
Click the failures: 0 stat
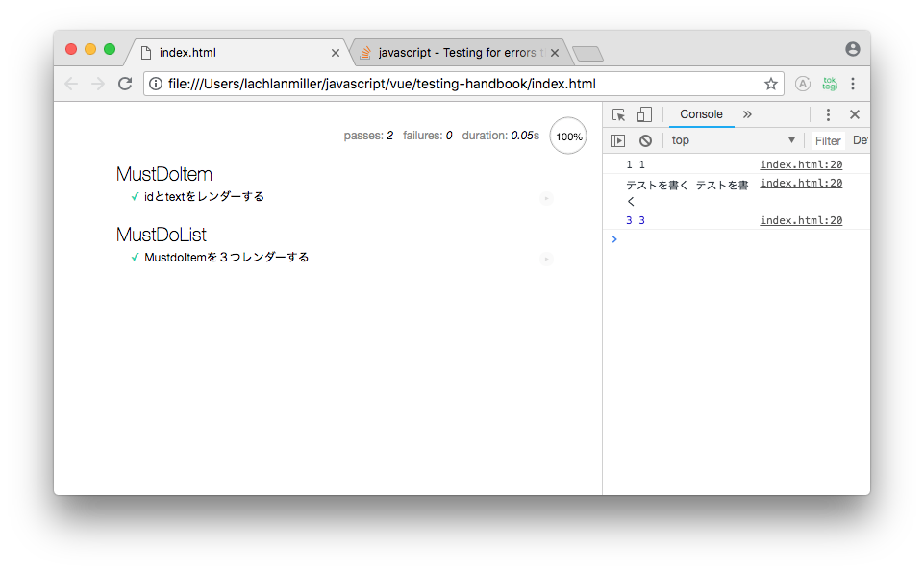click(427, 136)
